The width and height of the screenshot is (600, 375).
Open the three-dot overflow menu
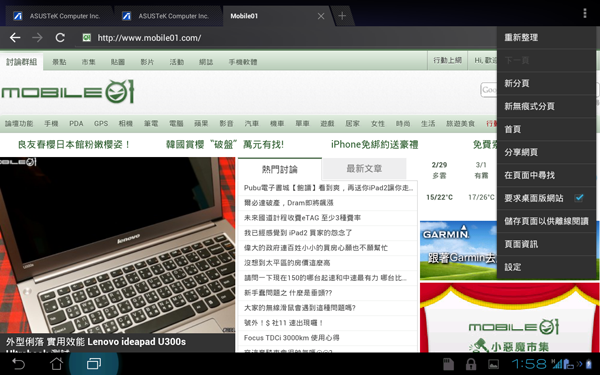(585, 13)
